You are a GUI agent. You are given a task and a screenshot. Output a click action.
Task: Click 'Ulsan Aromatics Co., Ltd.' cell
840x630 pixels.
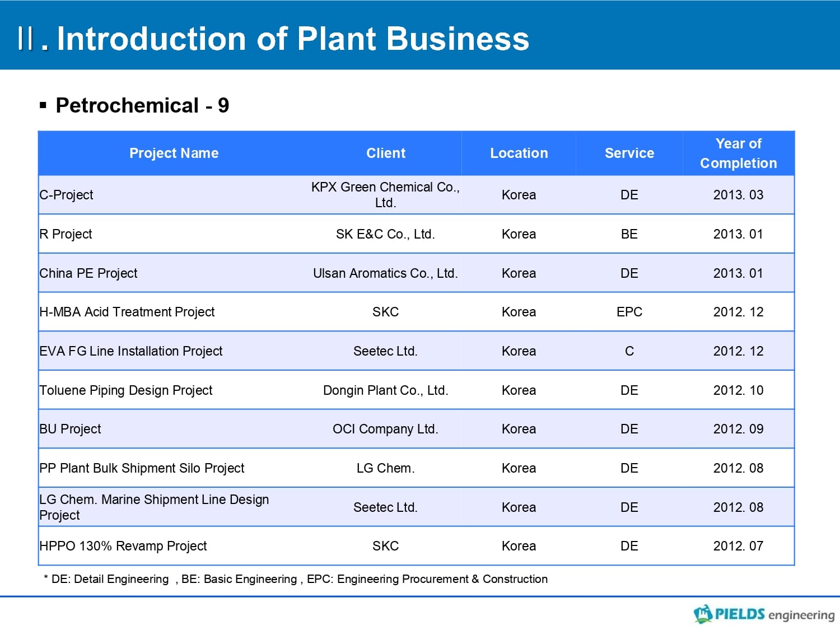pos(386,273)
